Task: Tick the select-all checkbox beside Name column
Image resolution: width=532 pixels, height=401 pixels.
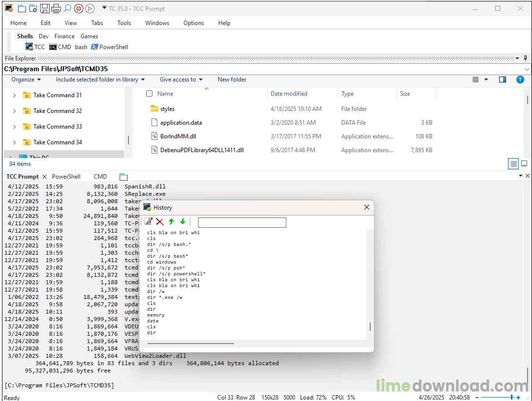Action: pos(150,94)
